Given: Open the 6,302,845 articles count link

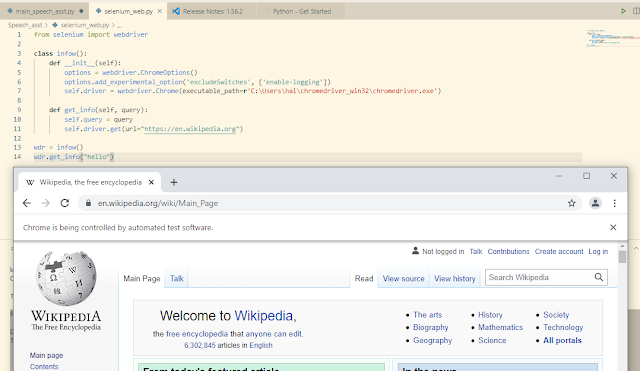Looking at the screenshot, I should click(x=200, y=345).
